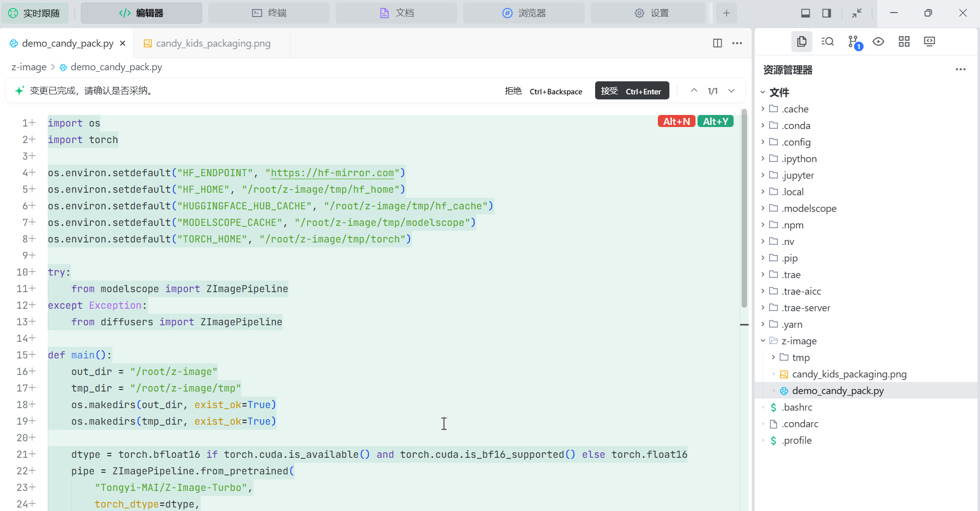
Task: Select the .bashrc file in explorer
Action: (x=796, y=407)
